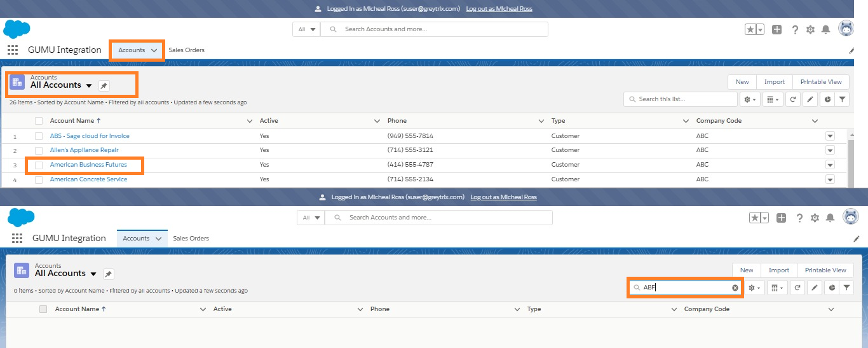
Task: Show charts panel in the ABF search view
Action: tap(831, 288)
